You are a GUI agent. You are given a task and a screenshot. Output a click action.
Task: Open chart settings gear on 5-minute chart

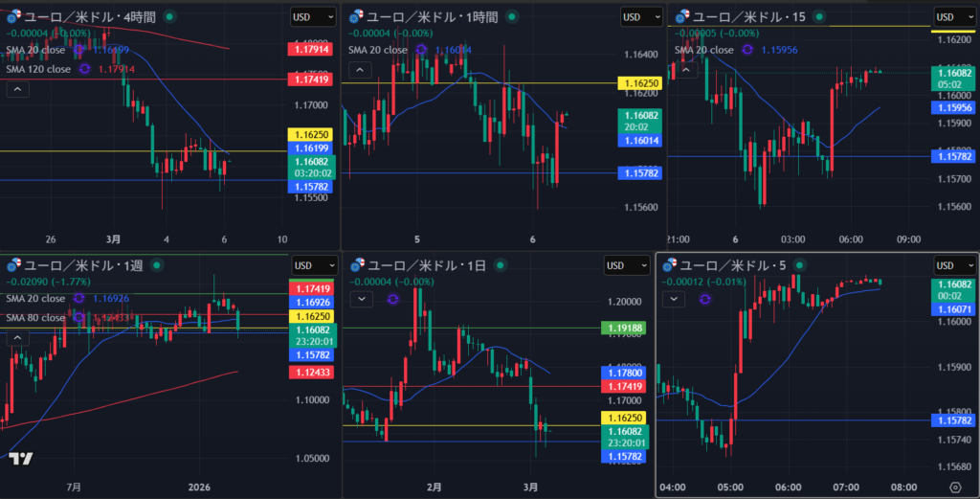click(954, 488)
